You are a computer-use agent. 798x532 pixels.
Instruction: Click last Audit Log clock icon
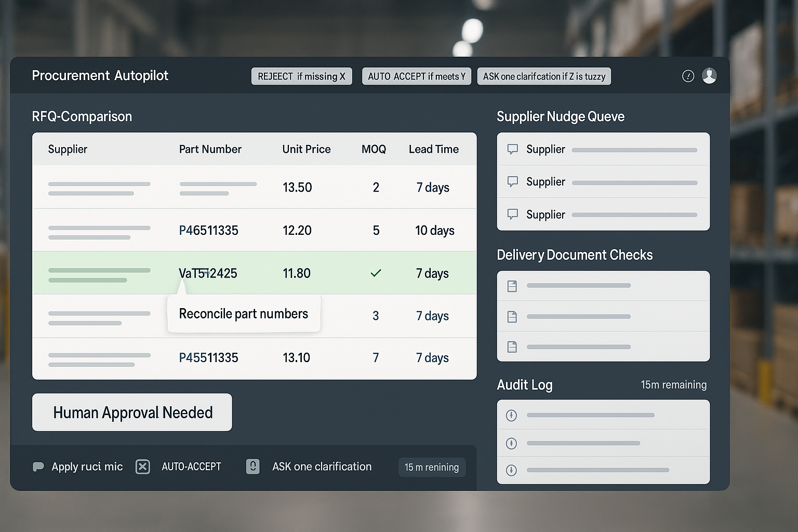[x=511, y=470]
